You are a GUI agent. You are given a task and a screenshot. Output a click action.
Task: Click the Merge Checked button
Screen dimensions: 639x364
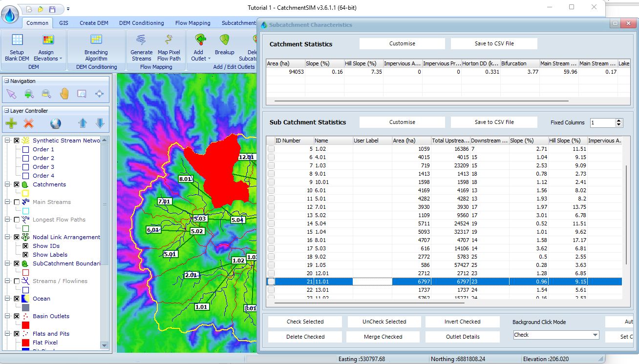(383, 337)
